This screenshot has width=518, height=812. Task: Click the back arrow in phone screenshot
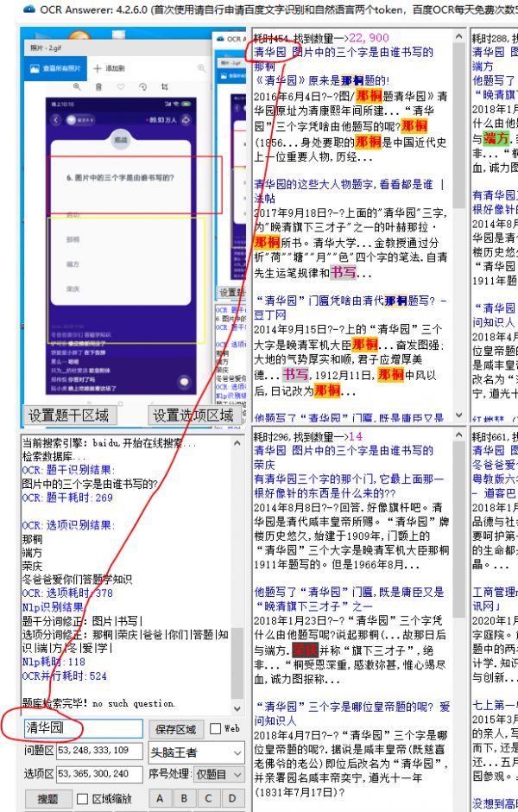pyautogui.click(x=56, y=120)
